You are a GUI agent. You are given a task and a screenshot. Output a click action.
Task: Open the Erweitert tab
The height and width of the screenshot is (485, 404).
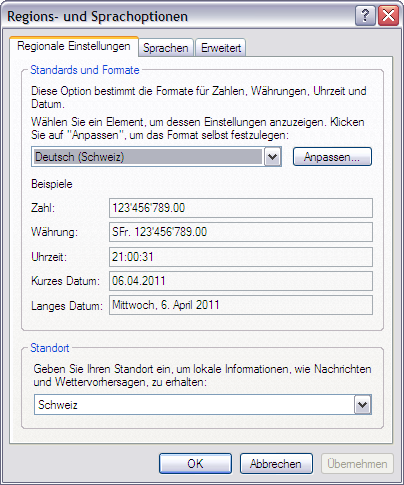tap(221, 48)
